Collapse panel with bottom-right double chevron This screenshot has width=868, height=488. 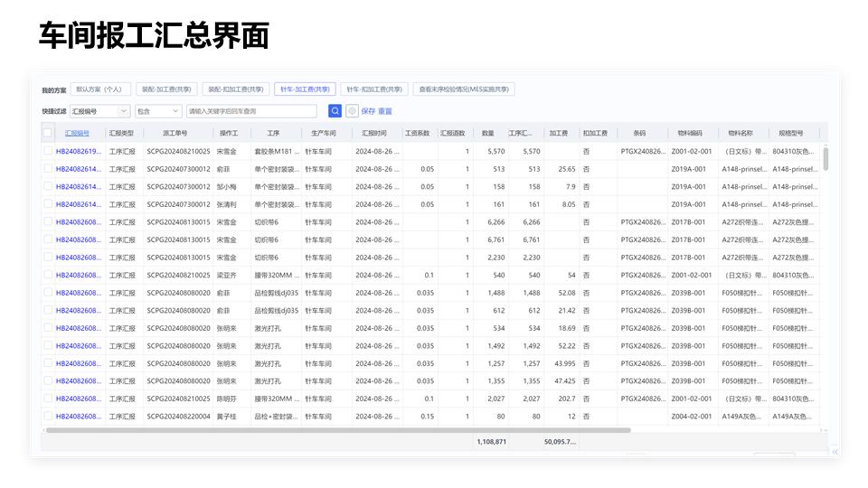835,451
